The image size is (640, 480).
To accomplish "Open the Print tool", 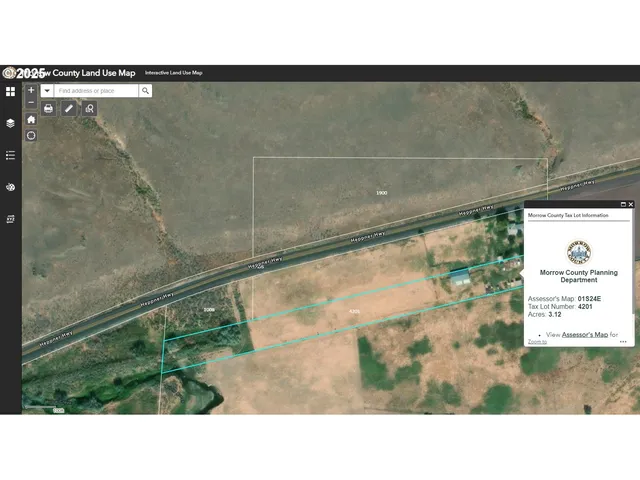I will pyautogui.click(x=48, y=108).
